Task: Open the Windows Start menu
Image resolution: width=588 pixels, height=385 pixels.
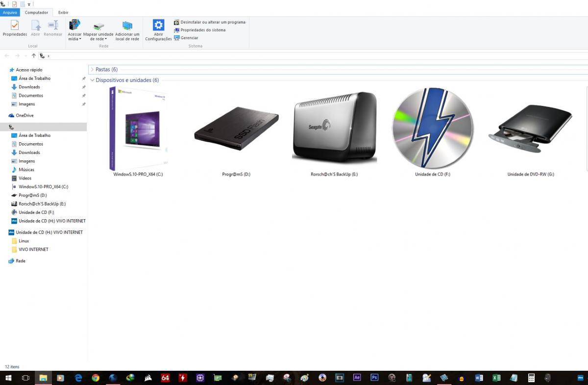Action: click(8, 378)
